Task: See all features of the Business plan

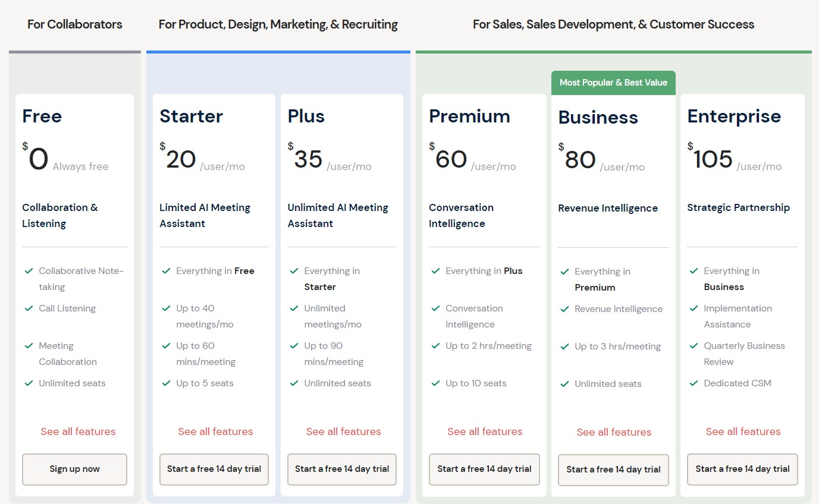Action: click(x=614, y=432)
